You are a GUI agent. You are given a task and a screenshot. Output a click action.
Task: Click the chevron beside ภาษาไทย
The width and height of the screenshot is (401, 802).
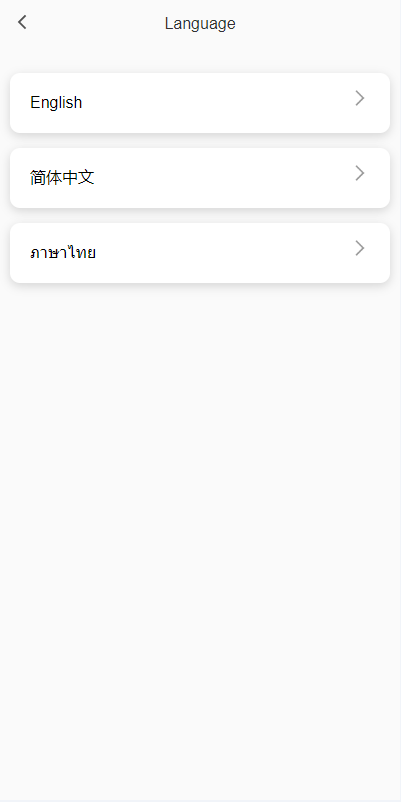(360, 249)
